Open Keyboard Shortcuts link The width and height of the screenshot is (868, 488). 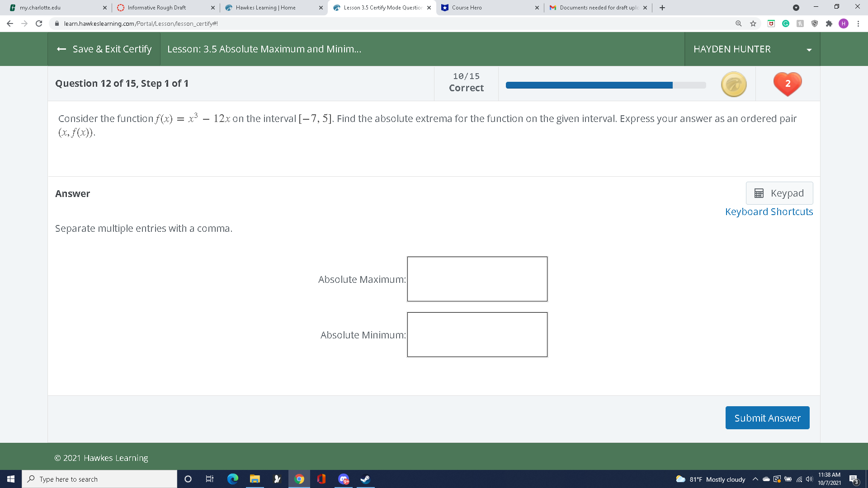769,211
